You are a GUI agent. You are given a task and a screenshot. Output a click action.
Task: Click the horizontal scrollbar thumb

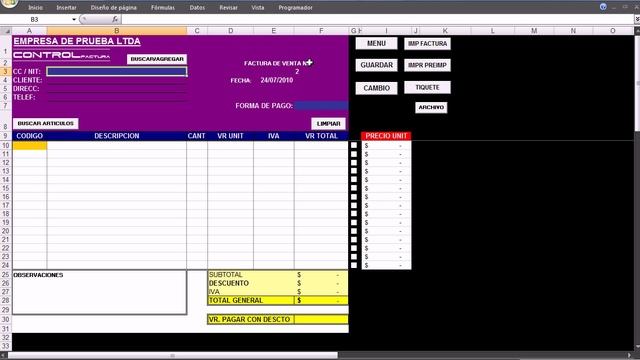pos(173,356)
